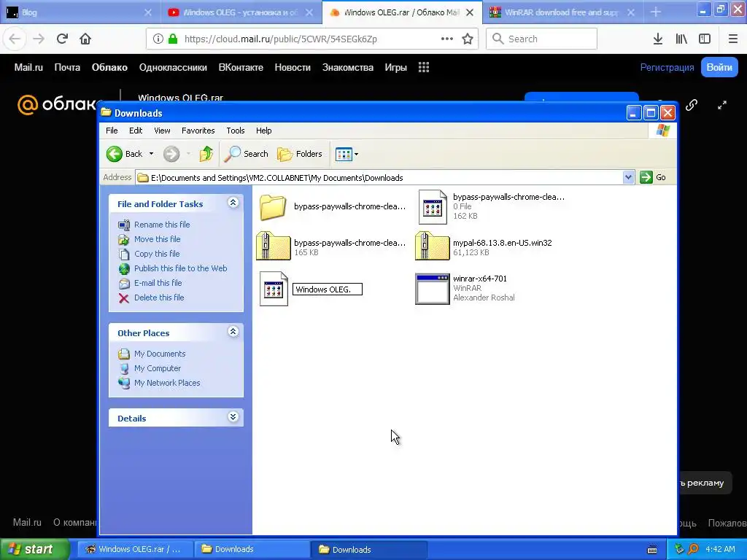Select the 165 KB bypass-paywalls zip icon
747x560 pixels.
pyautogui.click(x=273, y=246)
